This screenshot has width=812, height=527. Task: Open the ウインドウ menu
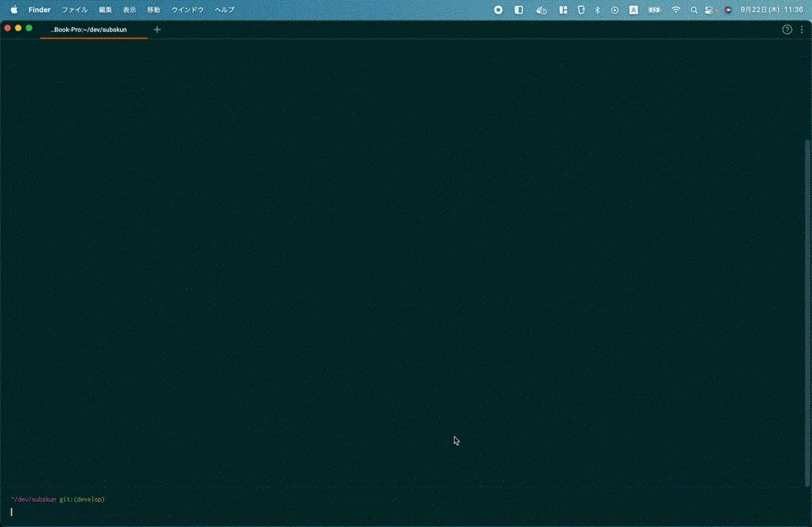coord(187,9)
